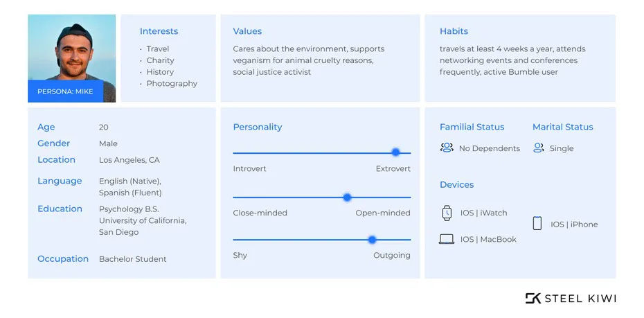Click the No Dependents family icon
644x318 pixels.
click(x=447, y=148)
